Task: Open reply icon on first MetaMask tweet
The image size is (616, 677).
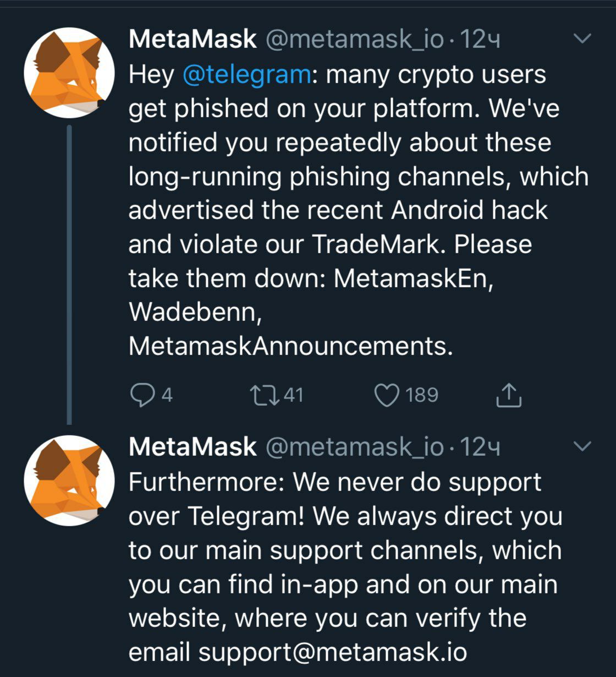Action: coord(143,395)
